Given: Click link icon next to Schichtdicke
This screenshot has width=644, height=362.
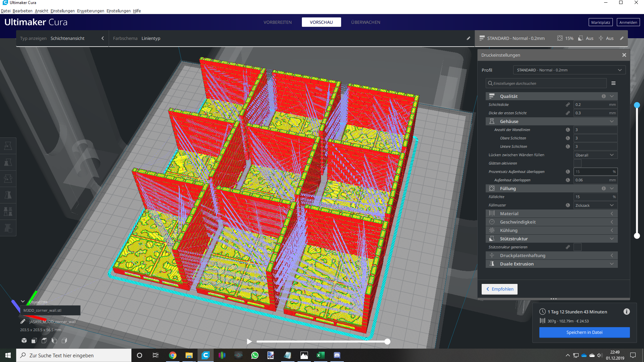Looking at the screenshot, I should point(568,105).
